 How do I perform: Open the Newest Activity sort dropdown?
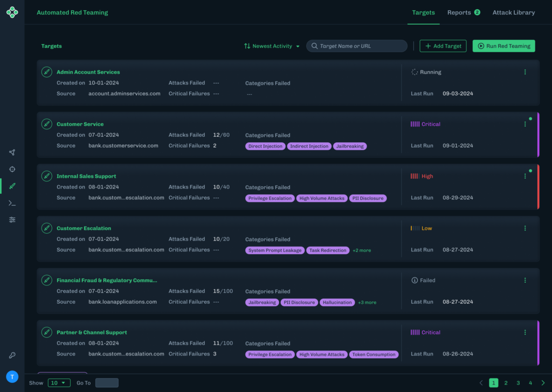coord(271,46)
